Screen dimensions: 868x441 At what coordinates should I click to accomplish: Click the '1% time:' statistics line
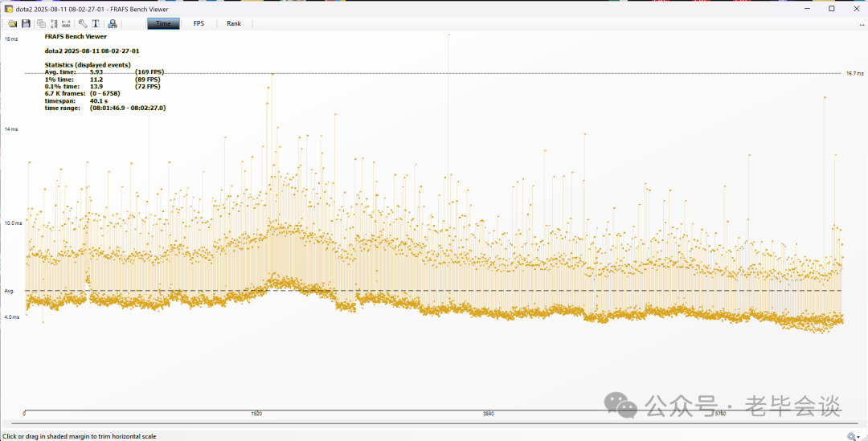click(x=103, y=80)
